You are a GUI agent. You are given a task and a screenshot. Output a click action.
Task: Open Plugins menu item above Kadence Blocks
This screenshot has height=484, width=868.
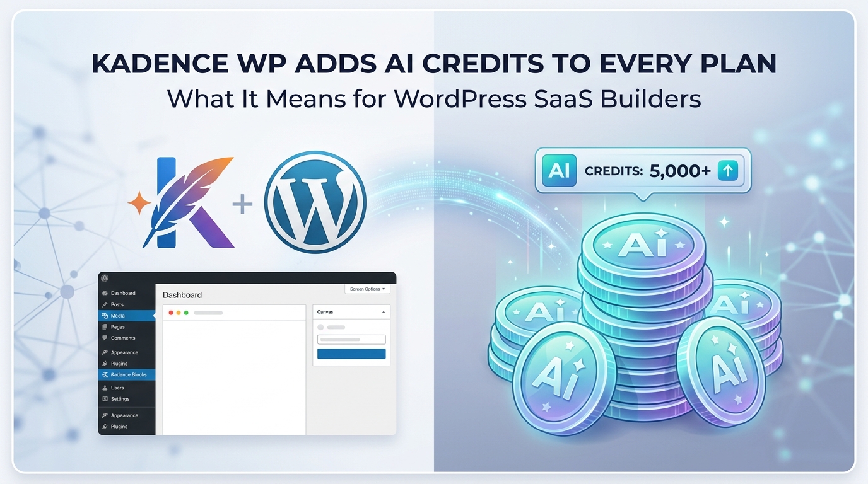point(126,364)
